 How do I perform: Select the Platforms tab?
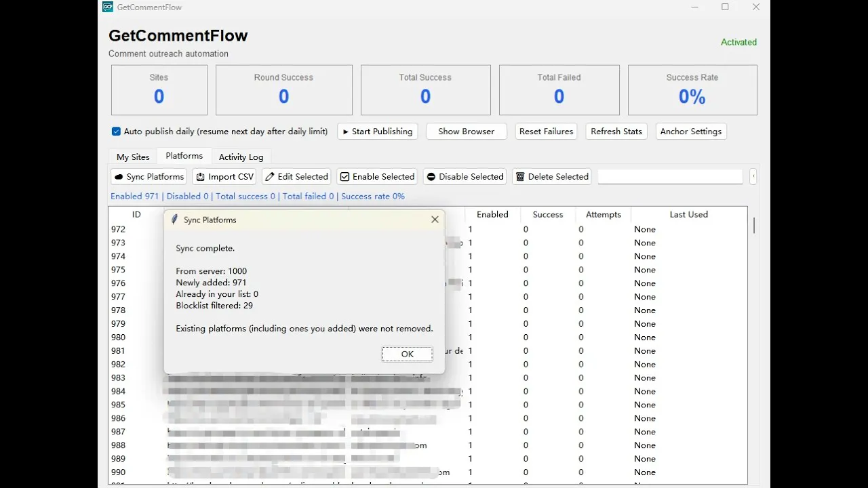[184, 156]
